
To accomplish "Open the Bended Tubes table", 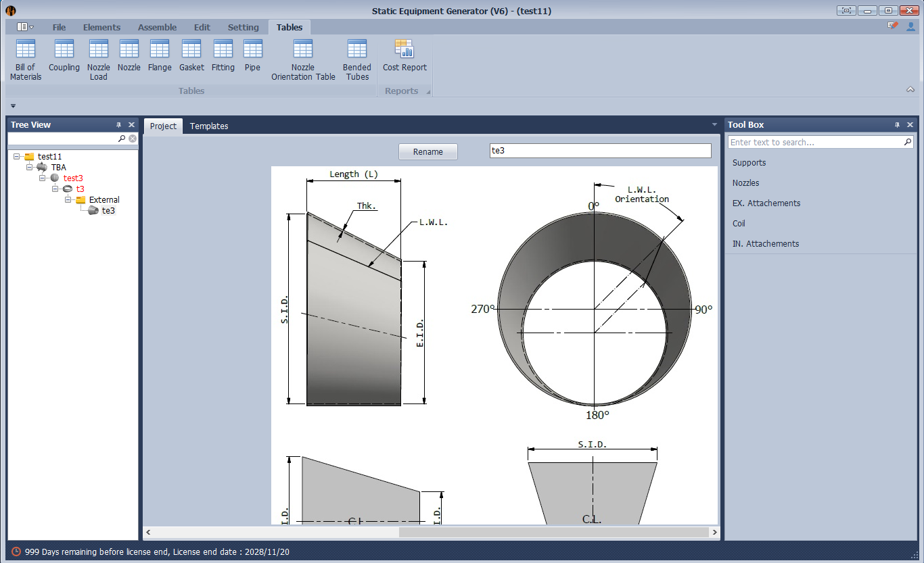I will [357, 59].
